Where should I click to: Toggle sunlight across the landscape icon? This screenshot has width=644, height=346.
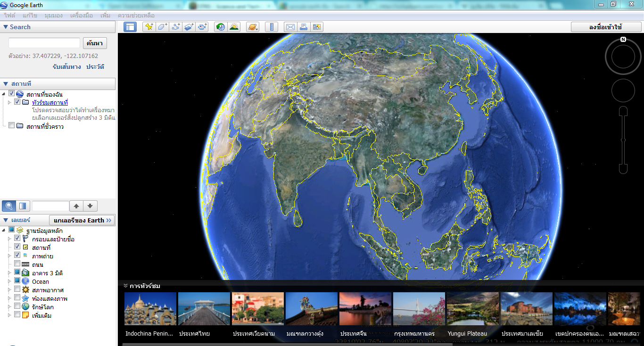click(x=234, y=27)
